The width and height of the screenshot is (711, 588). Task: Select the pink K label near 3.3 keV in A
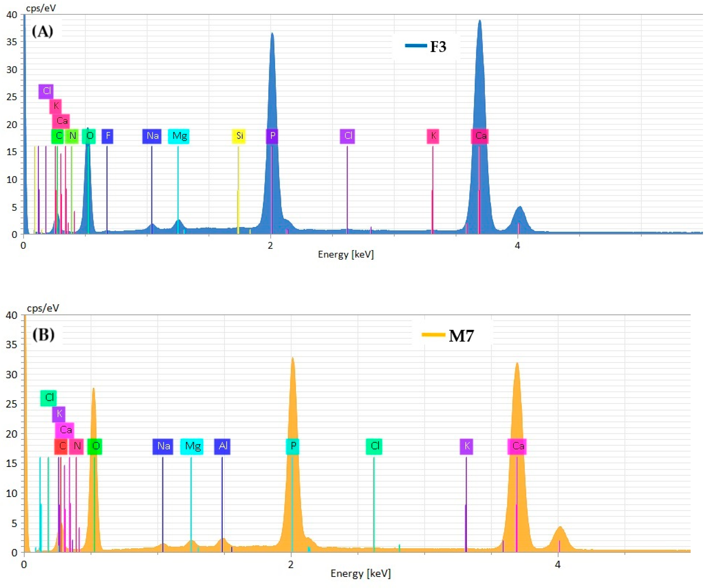pyautogui.click(x=433, y=136)
